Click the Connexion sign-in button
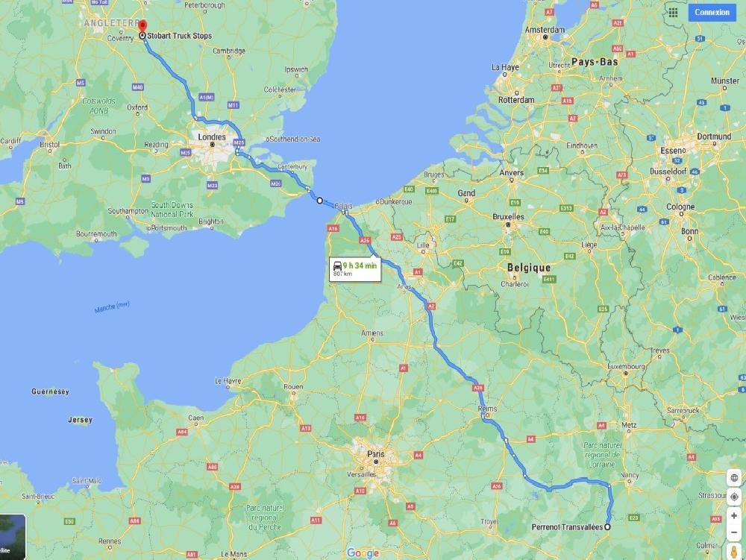This screenshot has height=560, width=746. click(712, 13)
